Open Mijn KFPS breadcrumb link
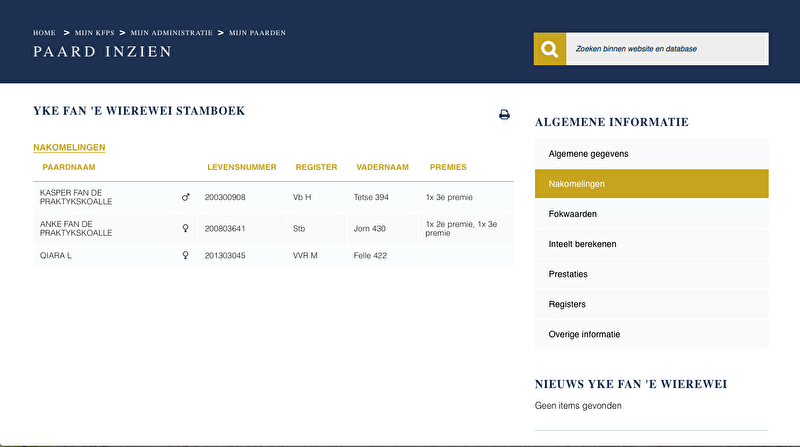 (x=94, y=33)
